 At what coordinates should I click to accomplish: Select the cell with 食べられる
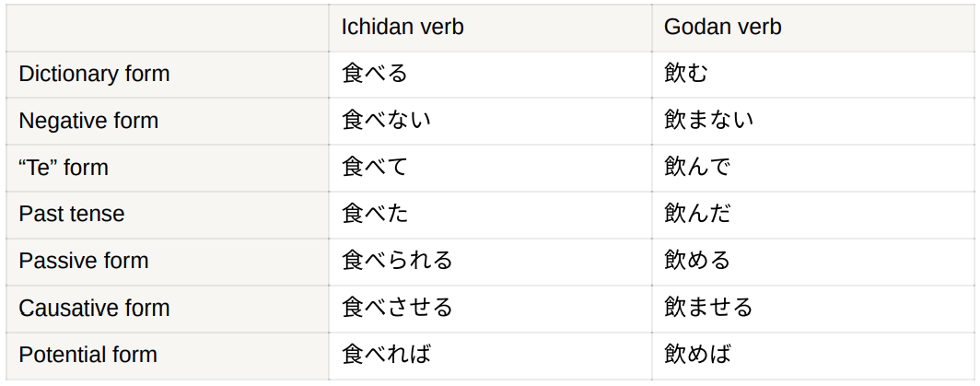click(x=490, y=262)
